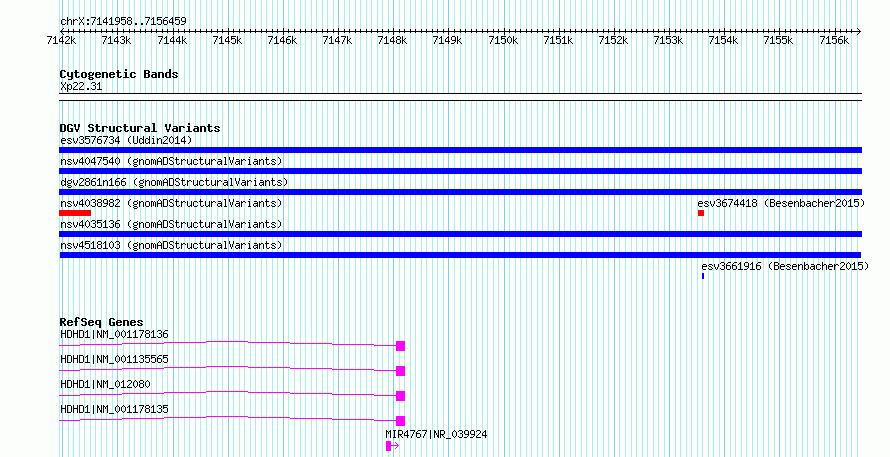Viewport: 890px width, 457px height.
Task: Select the red nsv4038982 variant bar
Action: 75,213
